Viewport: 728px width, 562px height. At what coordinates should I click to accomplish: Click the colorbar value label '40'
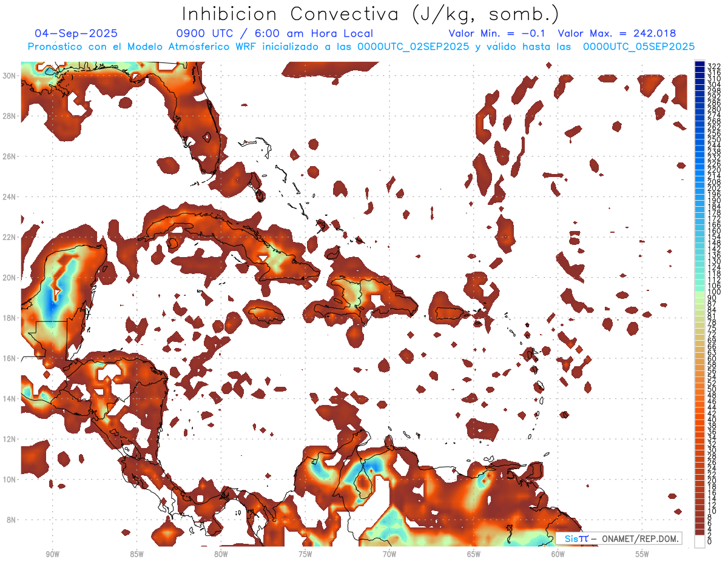712,420
